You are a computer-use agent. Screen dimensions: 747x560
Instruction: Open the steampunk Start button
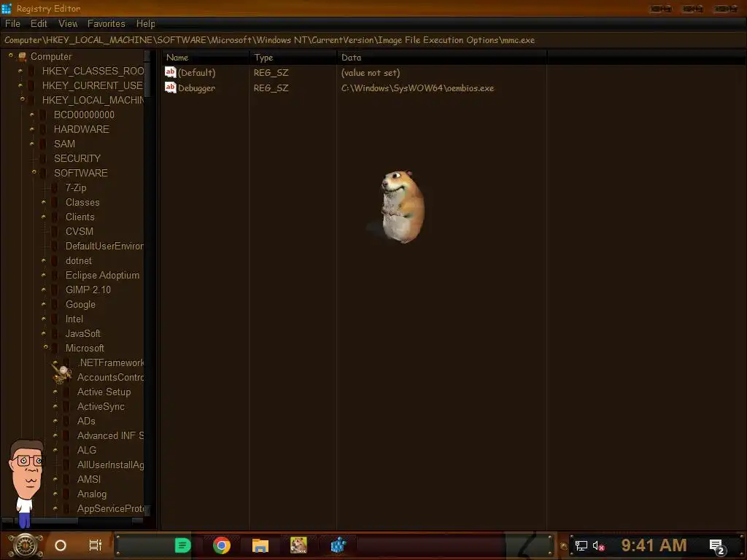pos(26,545)
